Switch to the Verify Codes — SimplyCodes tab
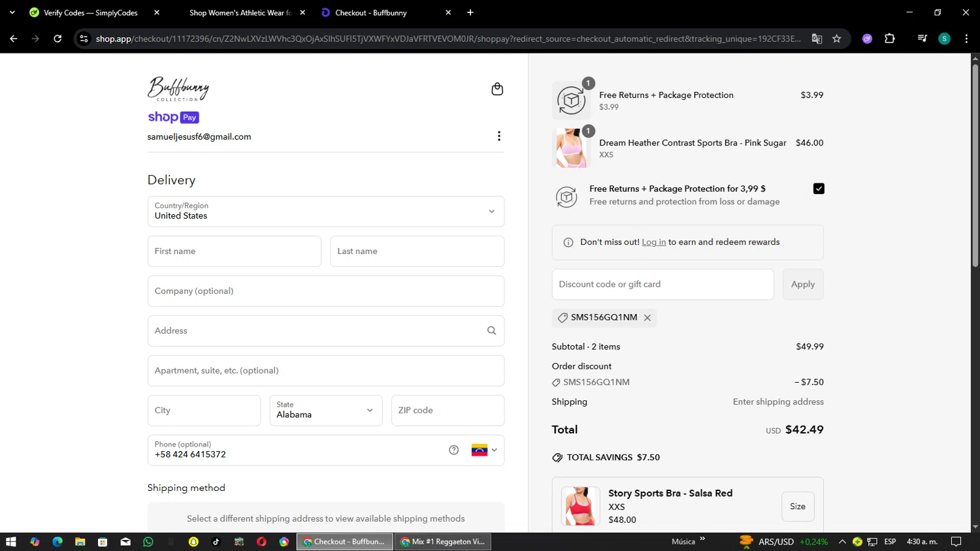Screen dimensions: 980x551 [90, 12]
